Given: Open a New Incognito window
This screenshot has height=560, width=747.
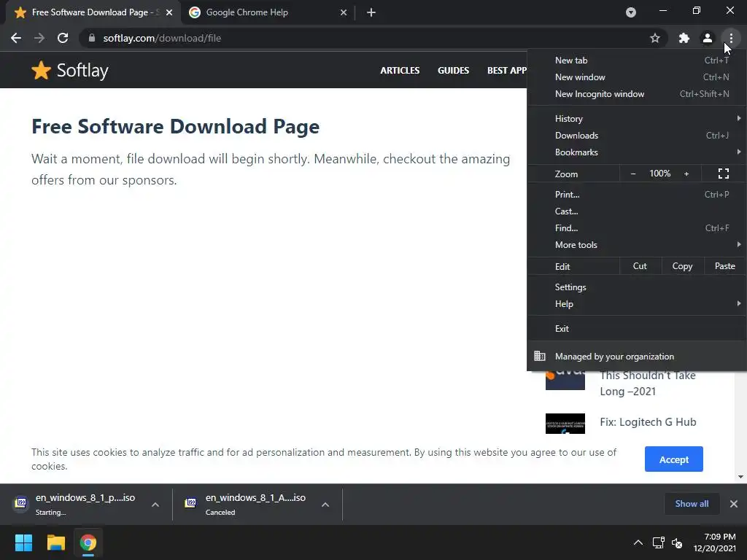Looking at the screenshot, I should tap(636, 94).
